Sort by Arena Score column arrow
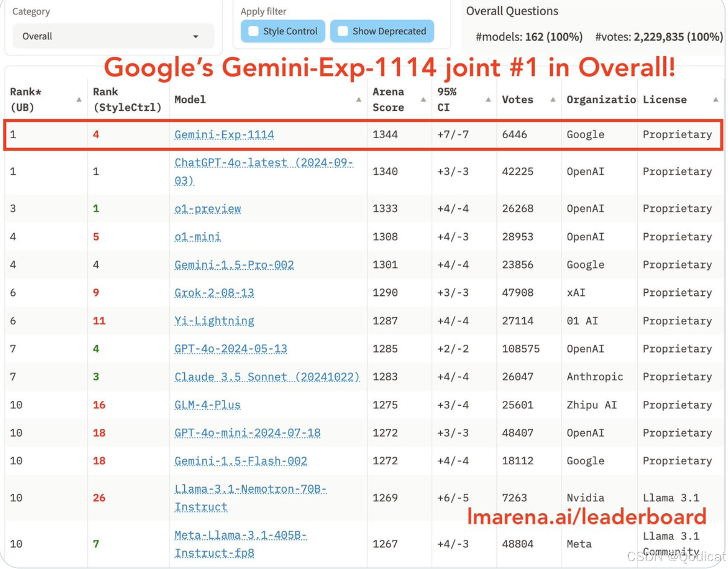728x569 pixels. (x=423, y=100)
